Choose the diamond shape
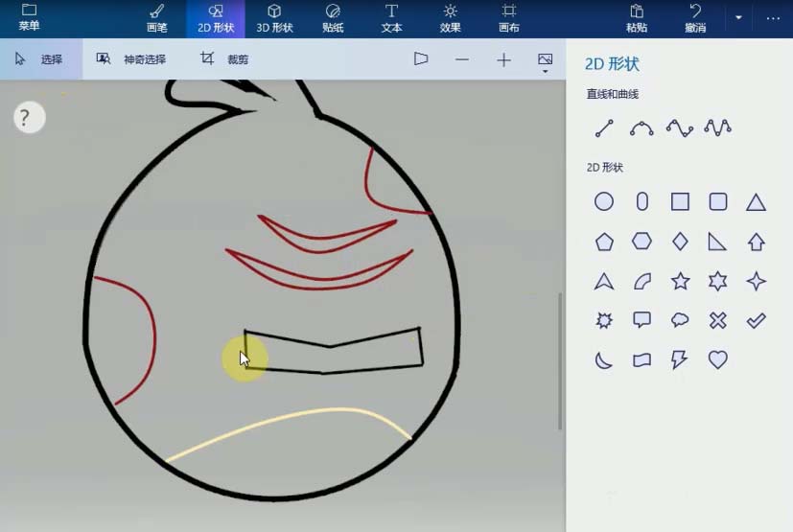The width and height of the screenshot is (793, 532). 680,242
